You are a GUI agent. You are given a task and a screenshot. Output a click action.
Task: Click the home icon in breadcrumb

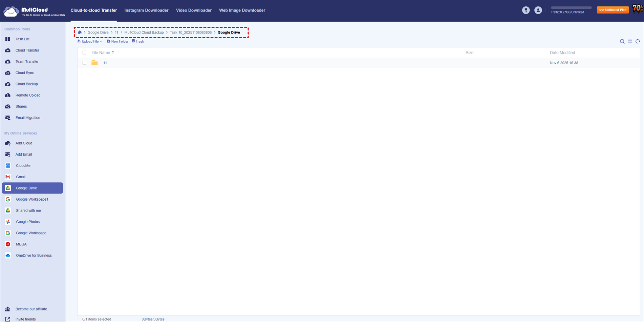point(80,33)
